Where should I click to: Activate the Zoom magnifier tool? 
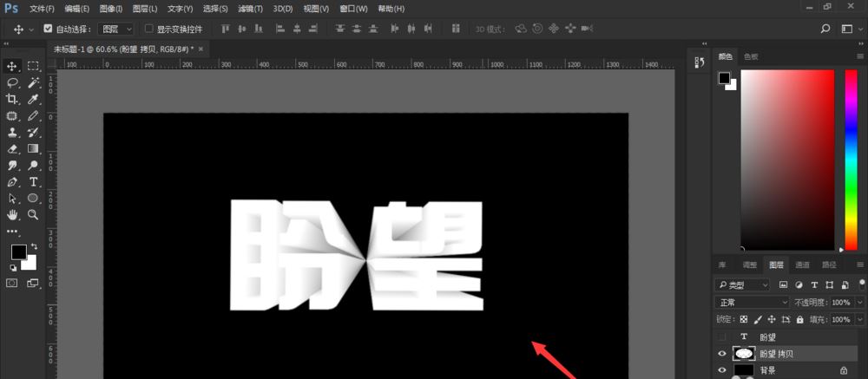(x=33, y=215)
